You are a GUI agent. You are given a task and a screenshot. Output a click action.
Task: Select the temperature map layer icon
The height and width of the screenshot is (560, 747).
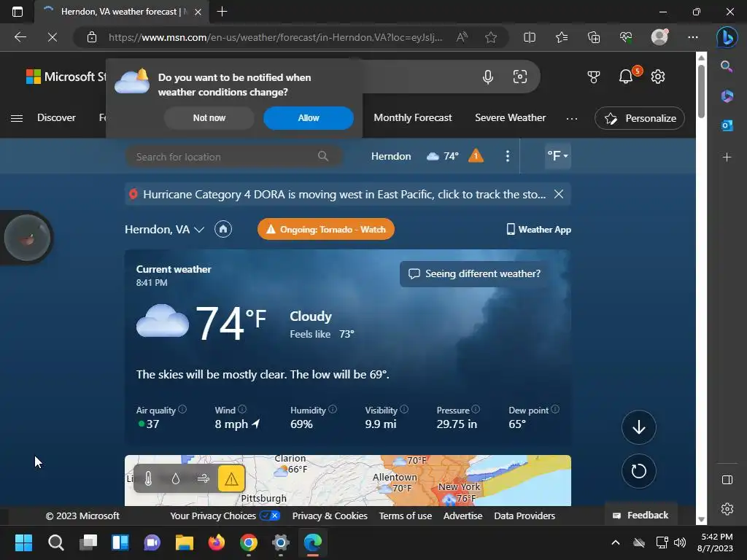click(x=148, y=478)
